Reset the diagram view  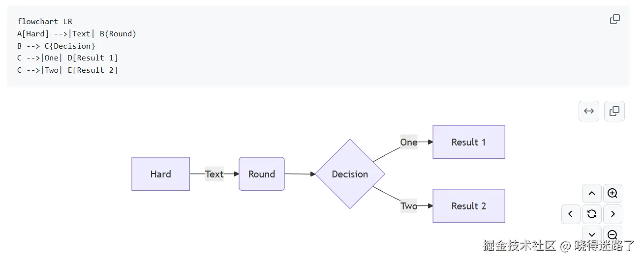(x=592, y=214)
